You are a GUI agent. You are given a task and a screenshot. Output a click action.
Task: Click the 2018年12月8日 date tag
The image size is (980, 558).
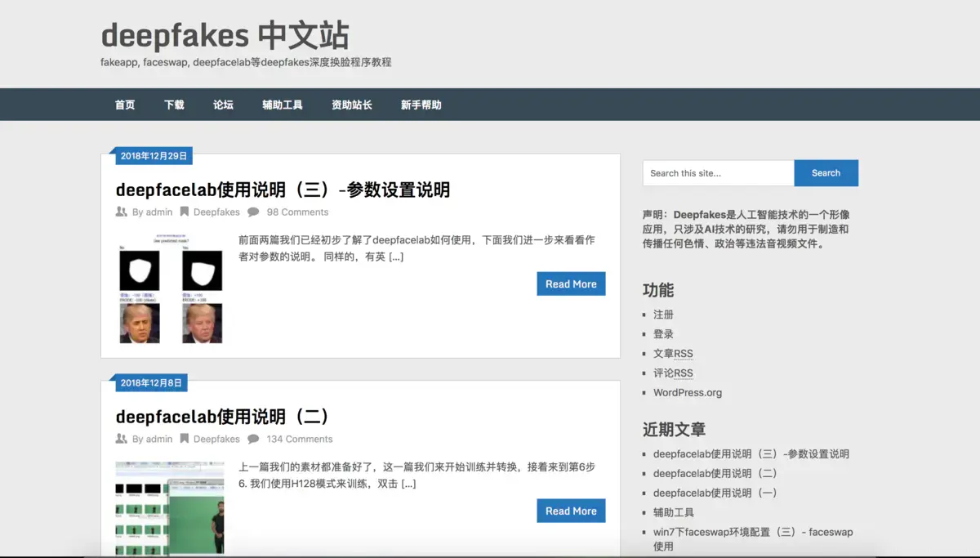pos(151,382)
